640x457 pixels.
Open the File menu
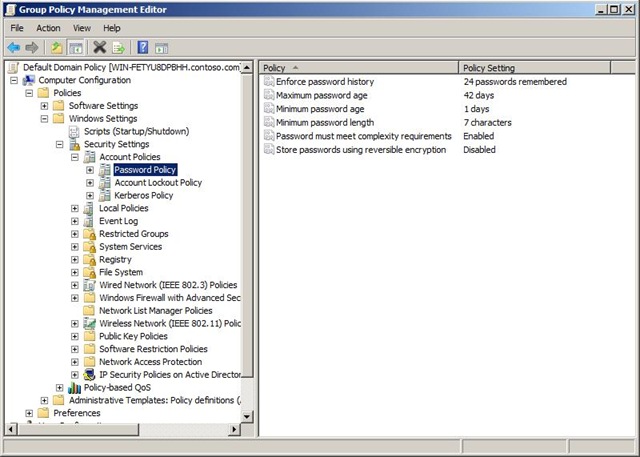pos(17,28)
